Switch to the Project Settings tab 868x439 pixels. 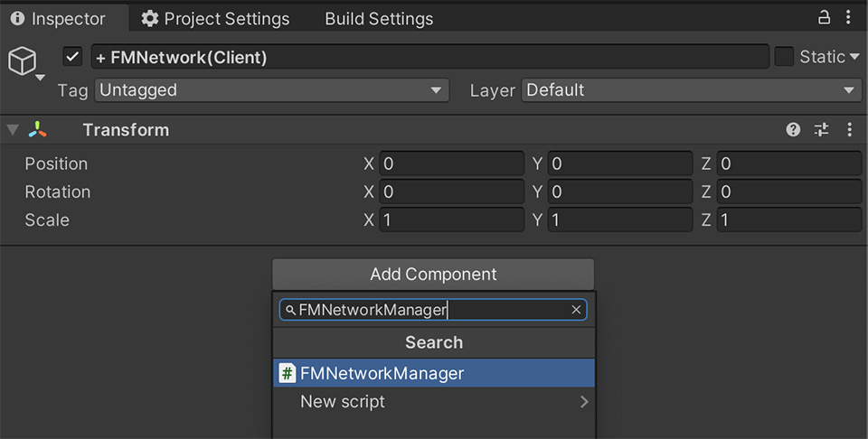(x=215, y=18)
